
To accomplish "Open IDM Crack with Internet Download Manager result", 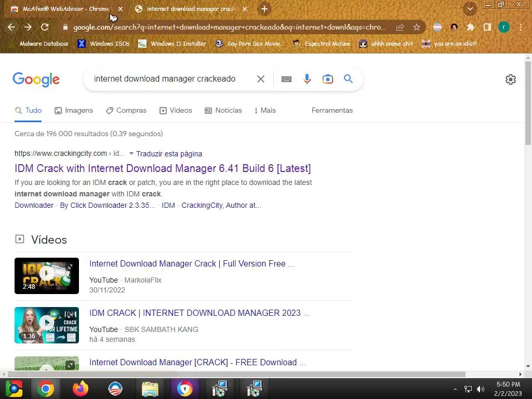I will 163,168.
